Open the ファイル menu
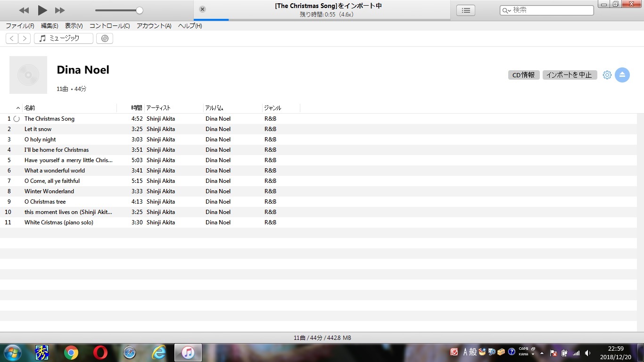This screenshot has height=362, width=644. (x=20, y=26)
